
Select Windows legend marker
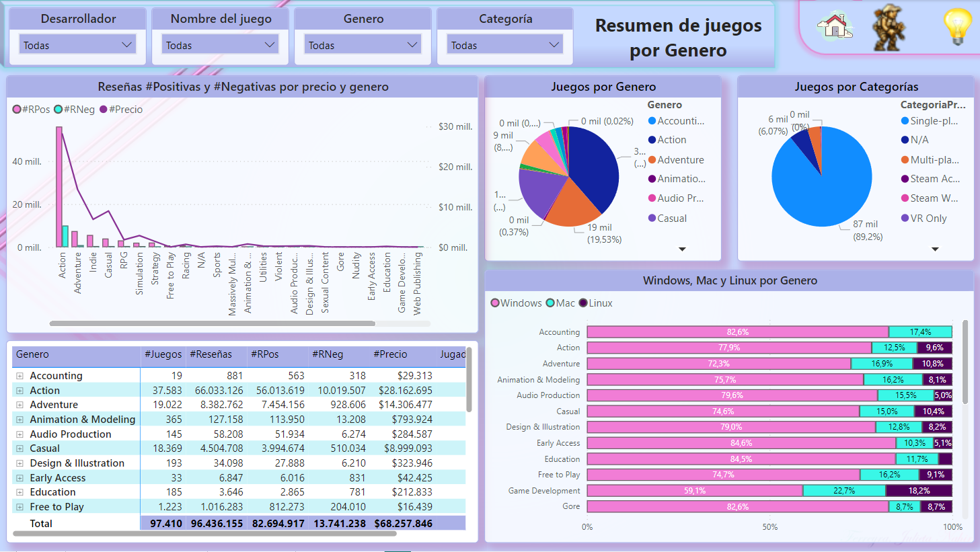(x=495, y=303)
